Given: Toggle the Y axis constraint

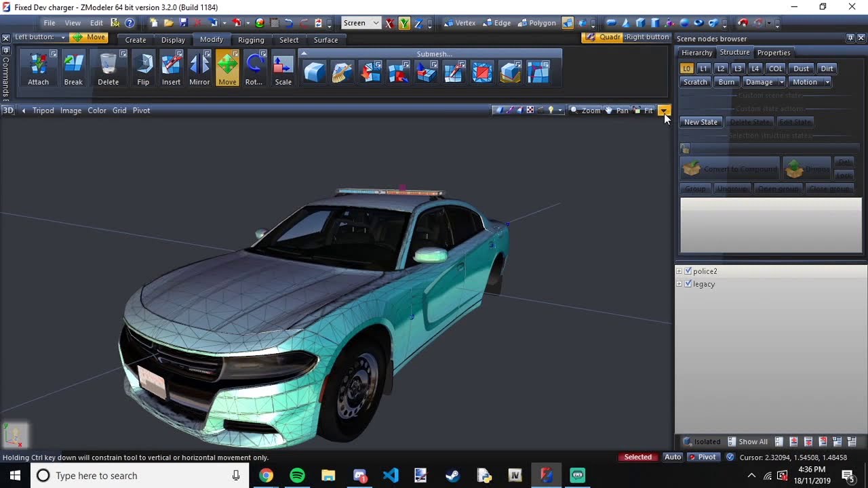Looking at the screenshot, I should [404, 23].
